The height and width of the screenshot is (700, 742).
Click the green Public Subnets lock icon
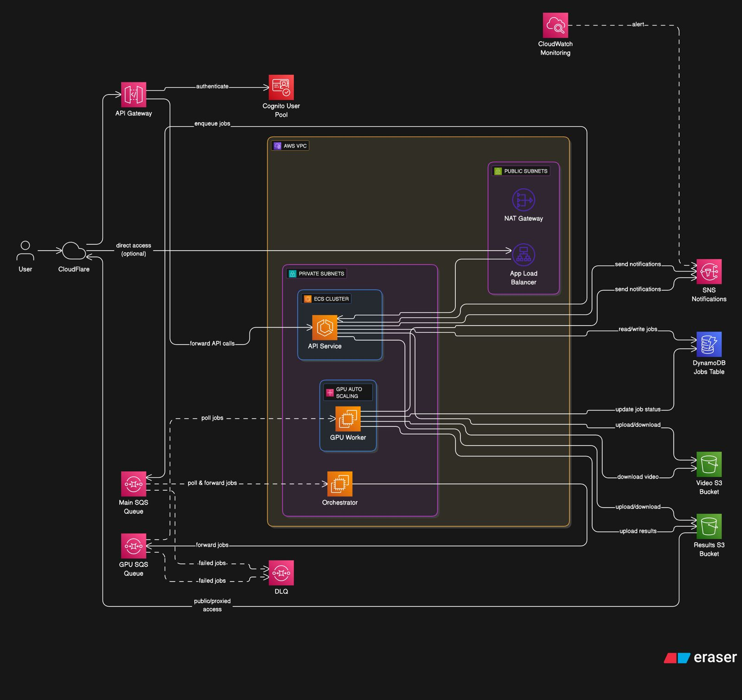coord(498,171)
